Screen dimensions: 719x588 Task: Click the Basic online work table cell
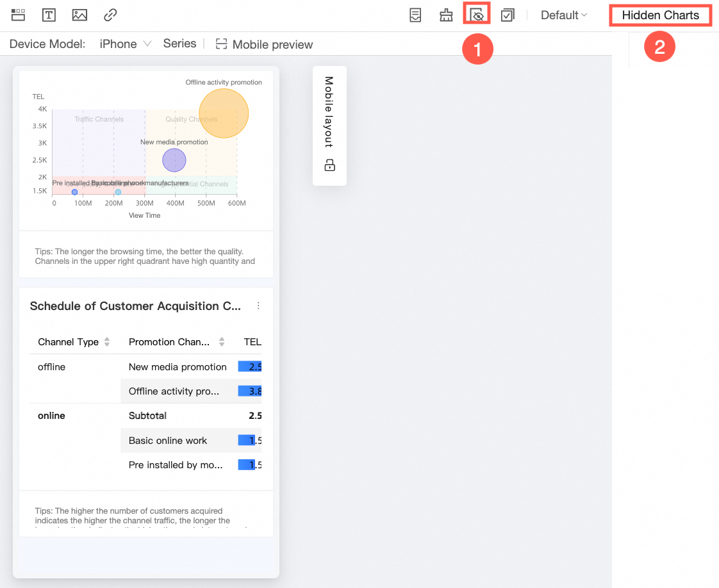point(168,441)
